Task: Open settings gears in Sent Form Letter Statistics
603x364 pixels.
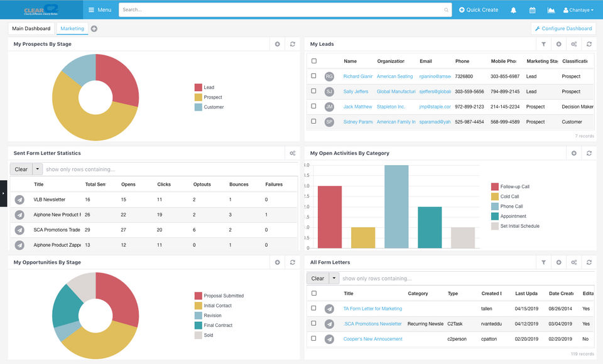Action: (292, 153)
